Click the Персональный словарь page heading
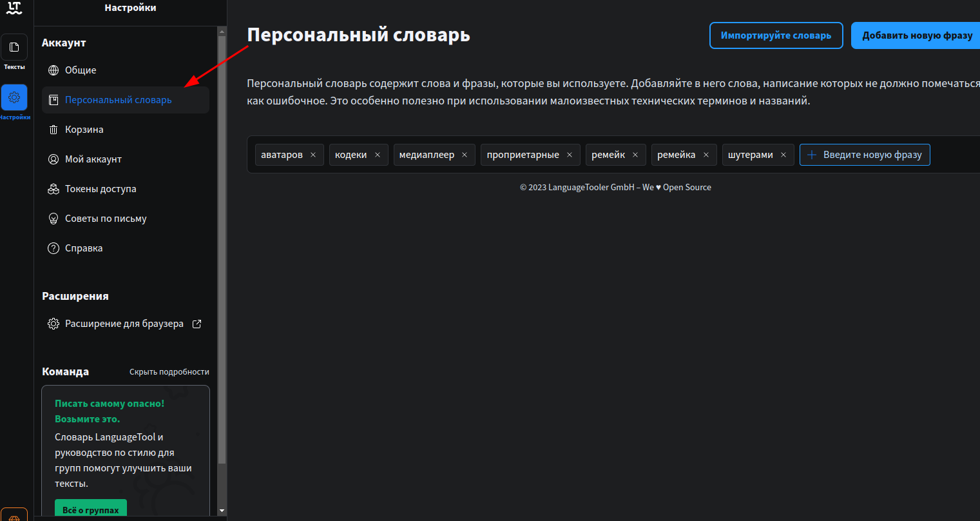This screenshot has height=521, width=980. click(x=359, y=35)
